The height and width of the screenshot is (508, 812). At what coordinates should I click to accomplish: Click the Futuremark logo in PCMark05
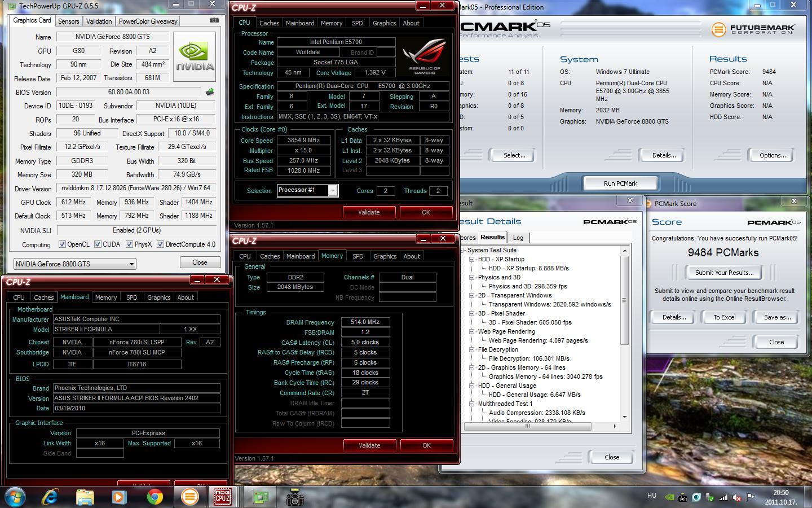[753, 28]
